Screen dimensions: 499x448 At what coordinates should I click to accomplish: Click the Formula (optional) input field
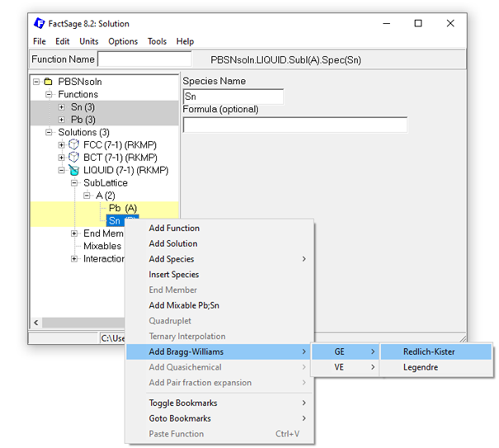click(x=295, y=125)
